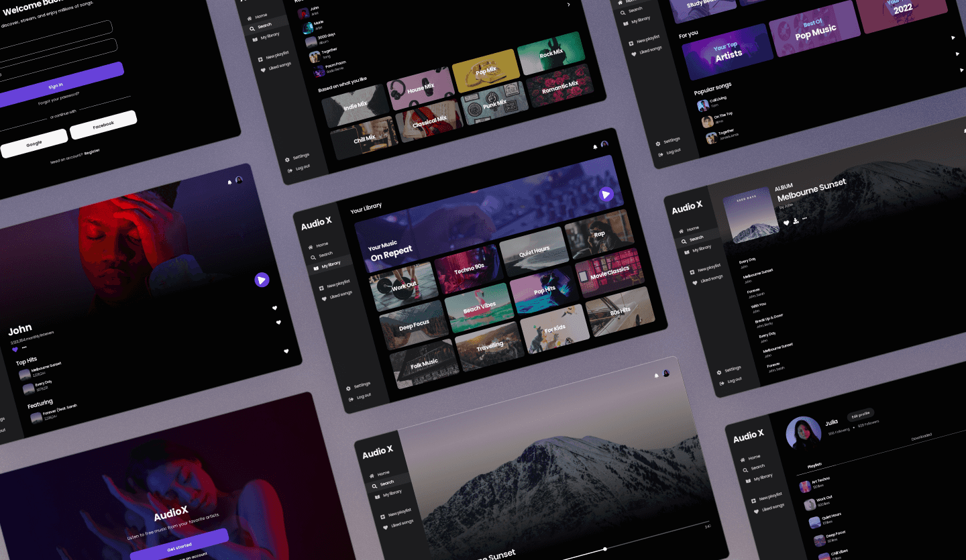Select the With You track in album list
The height and width of the screenshot is (560, 966).
click(758, 307)
